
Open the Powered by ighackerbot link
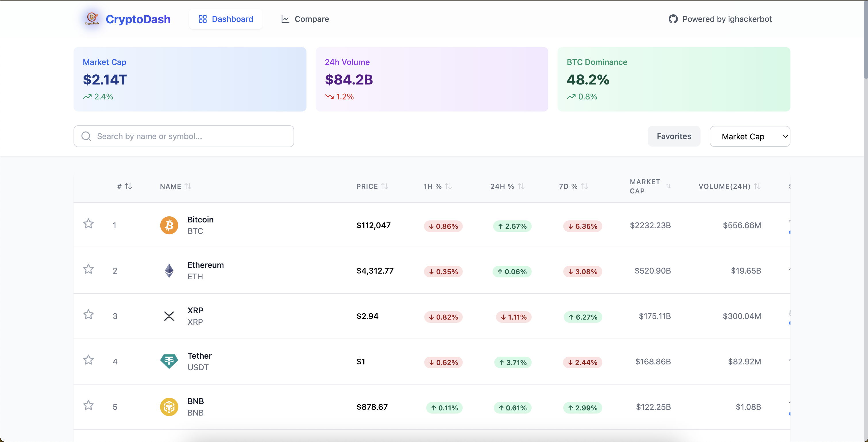tap(727, 19)
